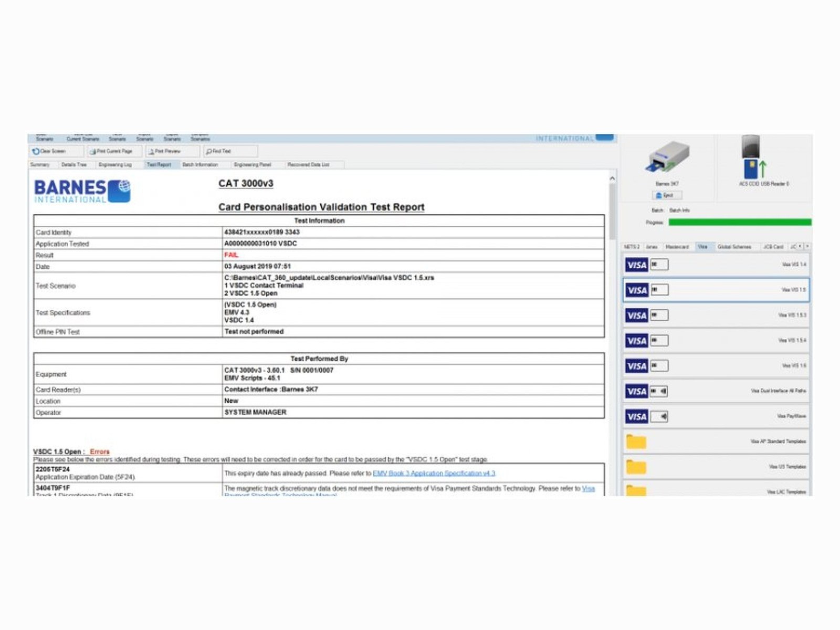Select the Test Report tab
840x630 pixels.
point(159,165)
